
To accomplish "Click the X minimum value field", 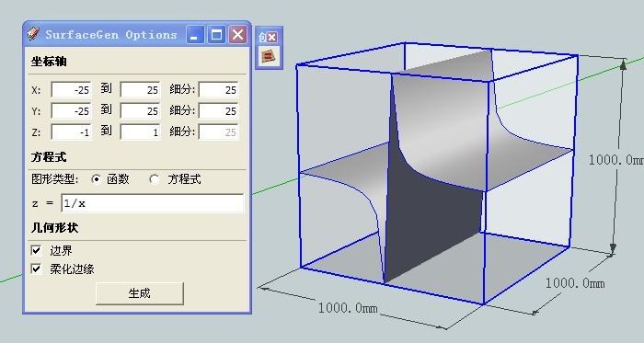I will pyautogui.click(x=71, y=89).
